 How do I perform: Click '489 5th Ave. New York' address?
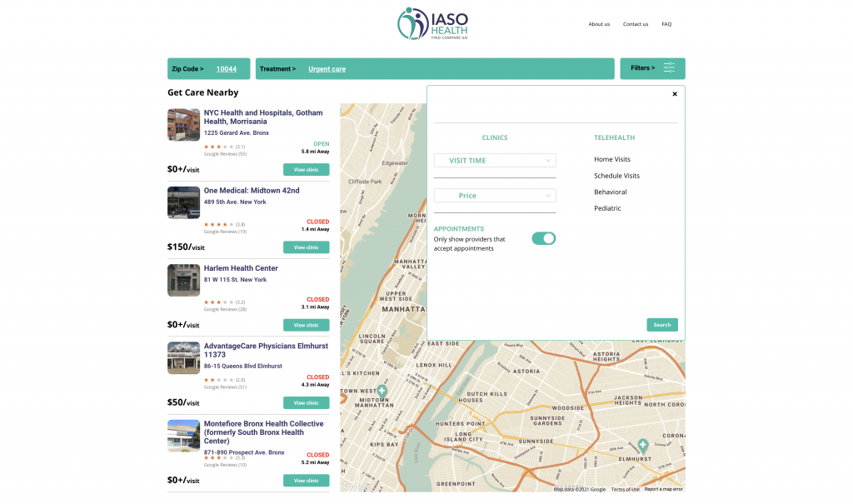235,202
